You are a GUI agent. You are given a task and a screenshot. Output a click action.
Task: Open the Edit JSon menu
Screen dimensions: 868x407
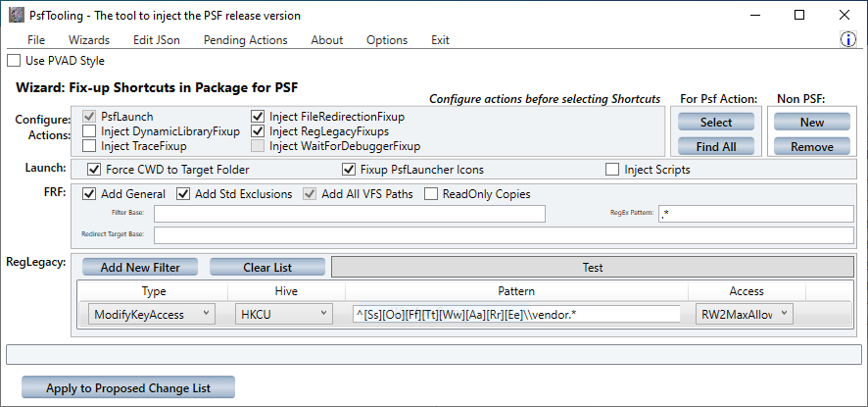(x=157, y=40)
